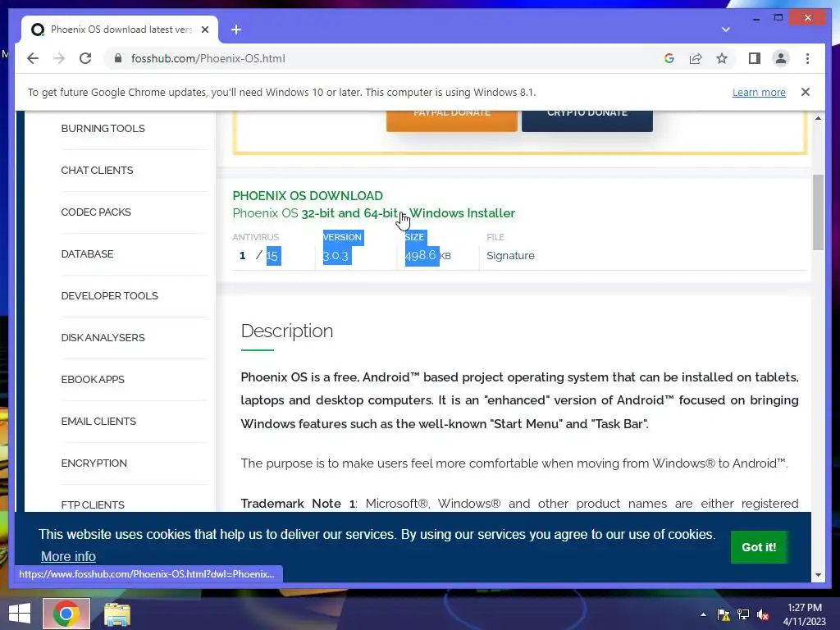This screenshot has height=630, width=840.
Task: Click page scrollbar down arrow
Action: pos(818,575)
